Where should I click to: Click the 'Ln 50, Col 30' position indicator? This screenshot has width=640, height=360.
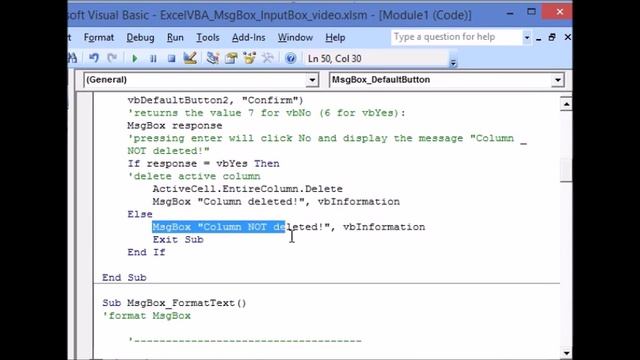tap(335, 59)
